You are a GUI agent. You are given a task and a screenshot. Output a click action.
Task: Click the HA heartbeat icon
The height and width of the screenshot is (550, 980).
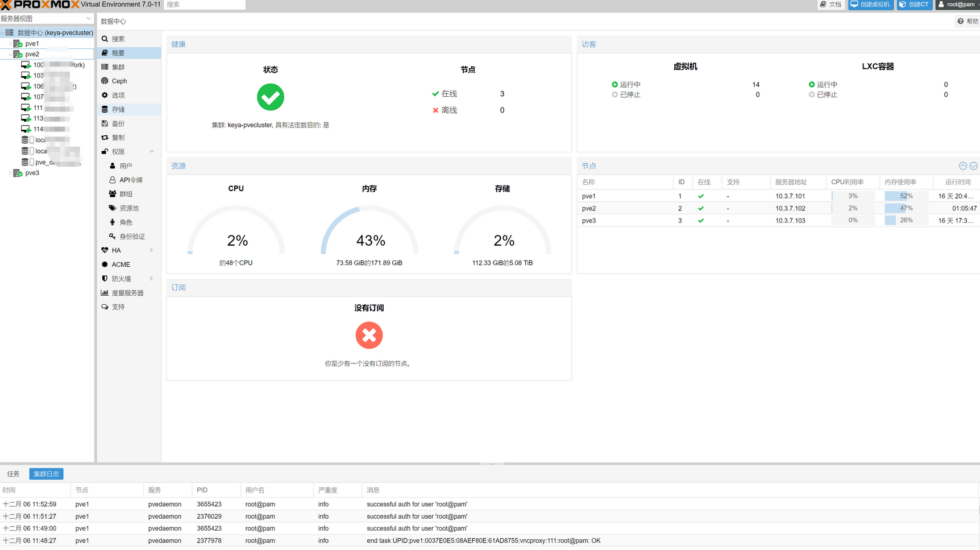tap(105, 250)
